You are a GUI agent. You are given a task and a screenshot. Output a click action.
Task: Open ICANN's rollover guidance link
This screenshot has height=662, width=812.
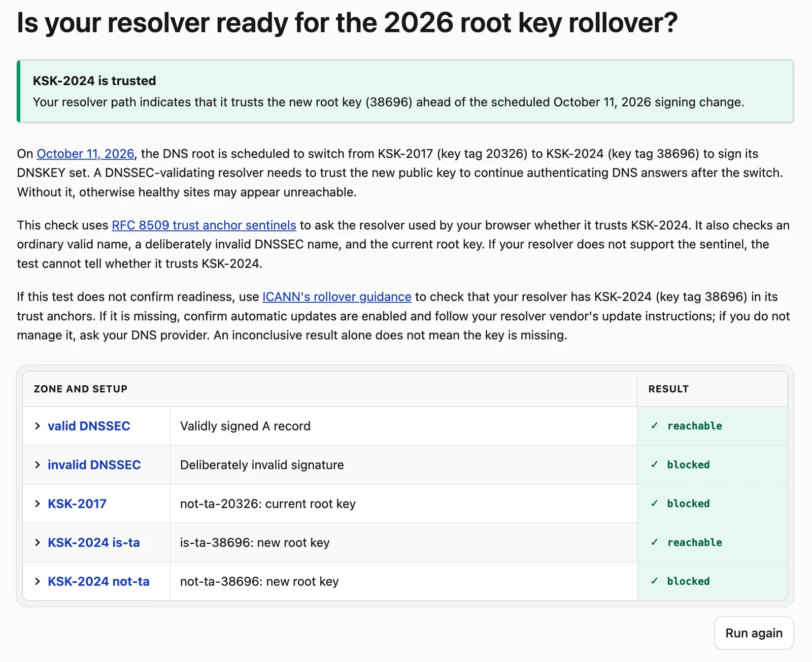tap(337, 297)
